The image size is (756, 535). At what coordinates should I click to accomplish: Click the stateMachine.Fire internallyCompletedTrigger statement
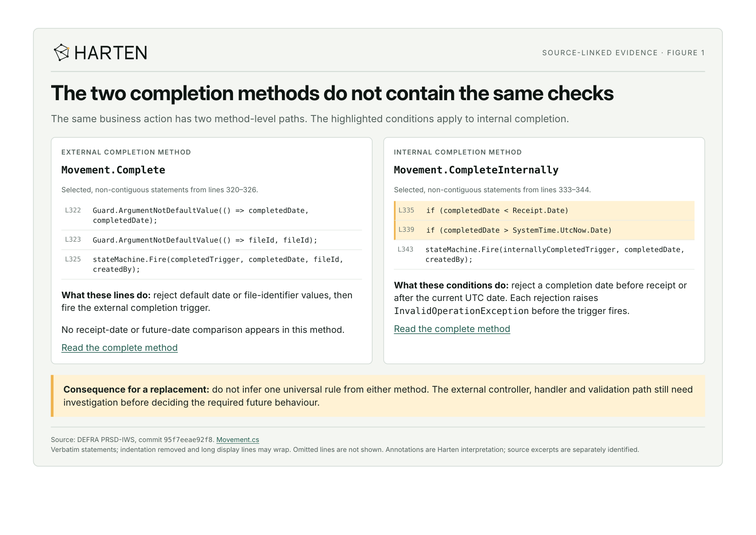pyautogui.click(x=555, y=255)
